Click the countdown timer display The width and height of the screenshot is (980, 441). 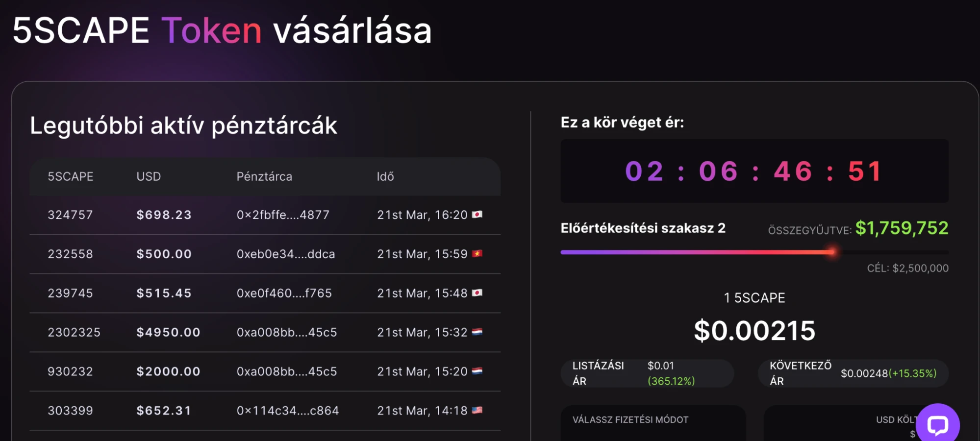pos(754,171)
